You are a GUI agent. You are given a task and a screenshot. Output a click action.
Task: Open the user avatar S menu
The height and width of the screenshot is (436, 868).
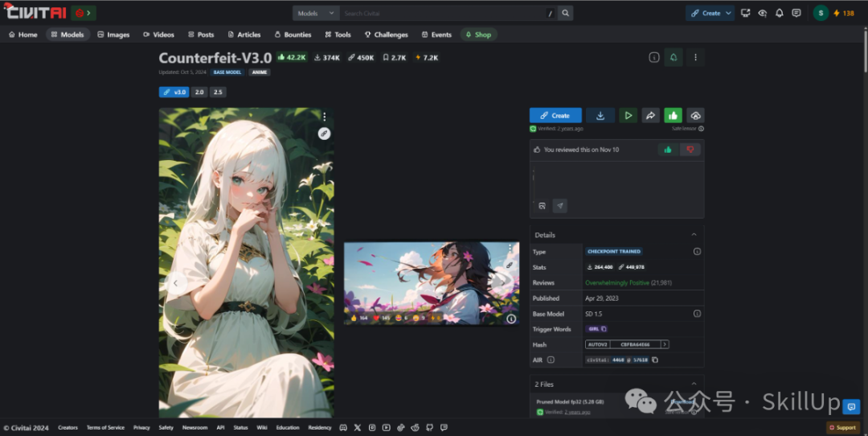pyautogui.click(x=821, y=14)
